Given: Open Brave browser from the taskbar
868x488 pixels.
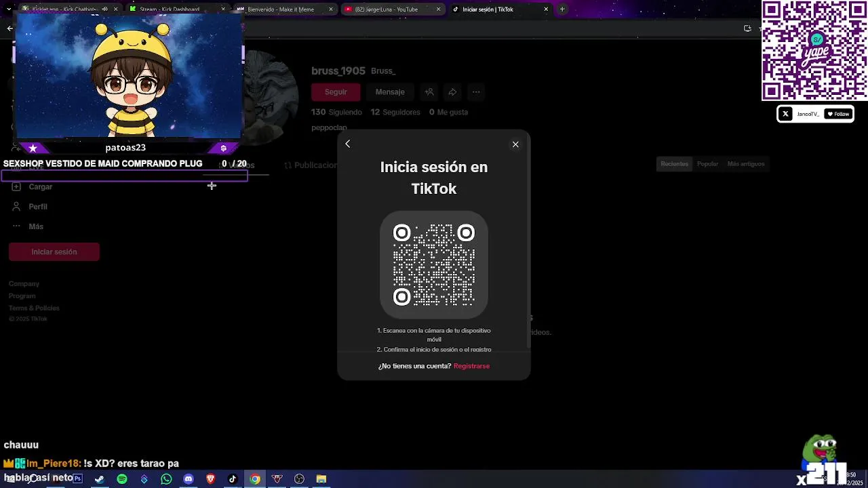Looking at the screenshot, I should [210, 479].
